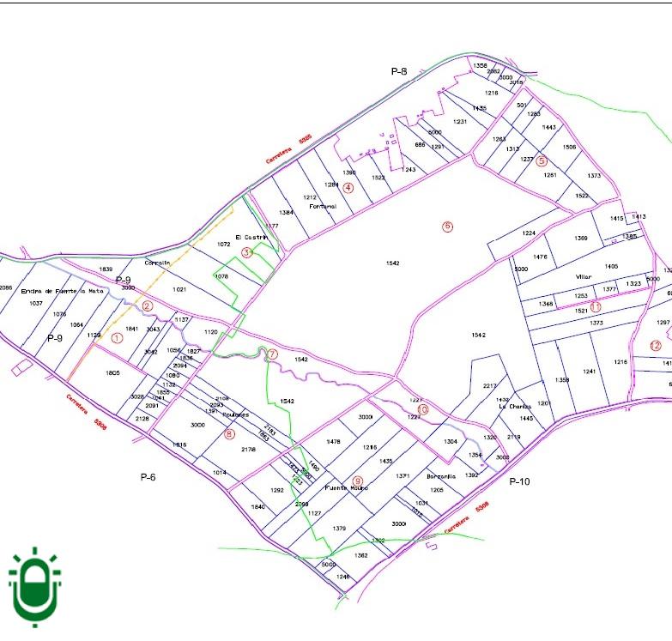Screen dimensions: 672x641
Task: Select the circled number 2 marker
Action: (147, 306)
